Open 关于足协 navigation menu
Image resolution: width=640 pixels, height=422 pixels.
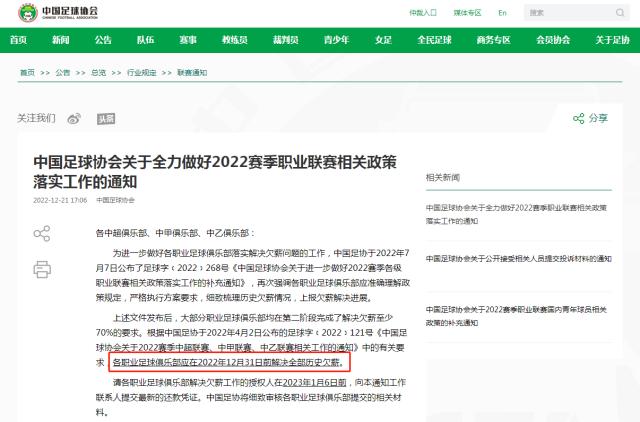coord(612,40)
